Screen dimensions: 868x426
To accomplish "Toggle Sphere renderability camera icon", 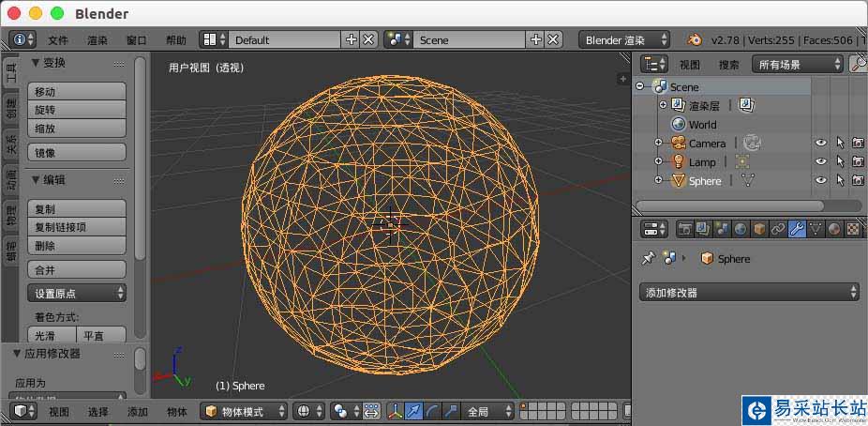I will 858,180.
